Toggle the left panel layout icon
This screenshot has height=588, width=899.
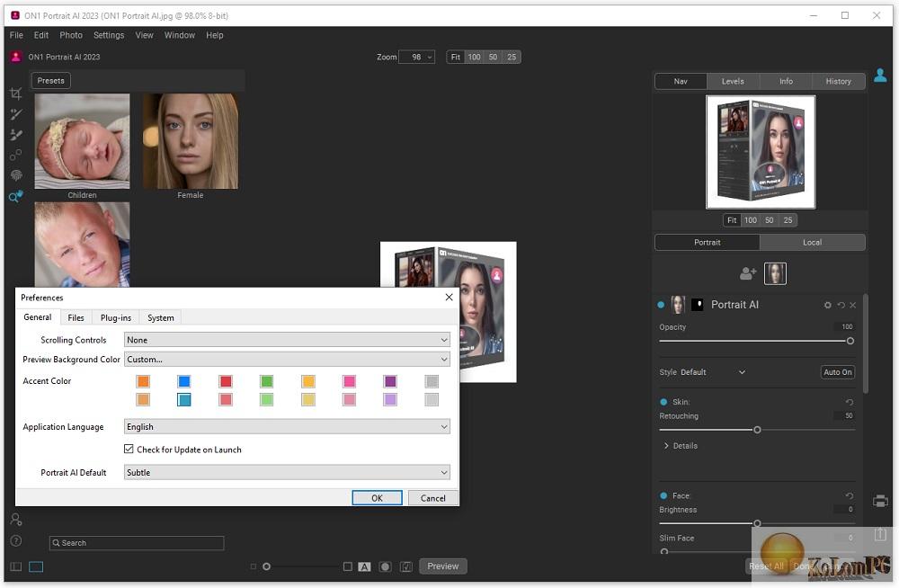point(16,566)
